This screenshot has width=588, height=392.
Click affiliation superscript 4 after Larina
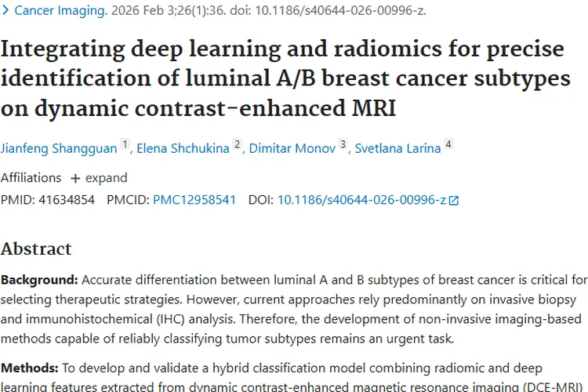(448, 145)
